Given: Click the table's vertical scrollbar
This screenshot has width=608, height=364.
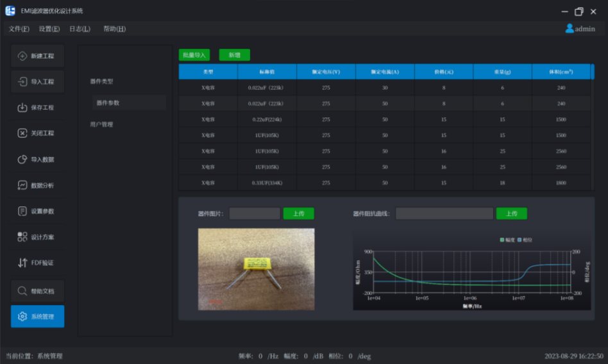Looking at the screenshot, I should [593, 127].
